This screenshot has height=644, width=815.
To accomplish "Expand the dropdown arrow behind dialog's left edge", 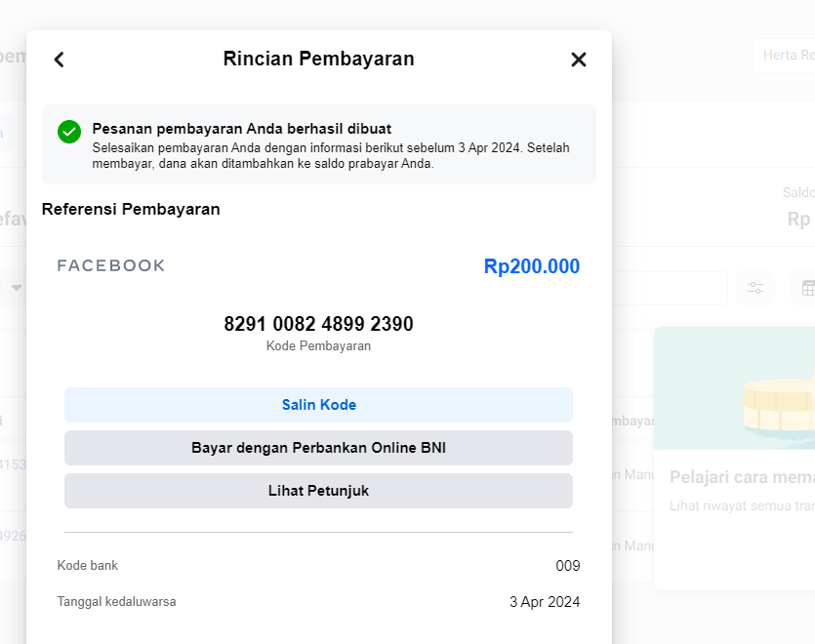I will (17, 288).
